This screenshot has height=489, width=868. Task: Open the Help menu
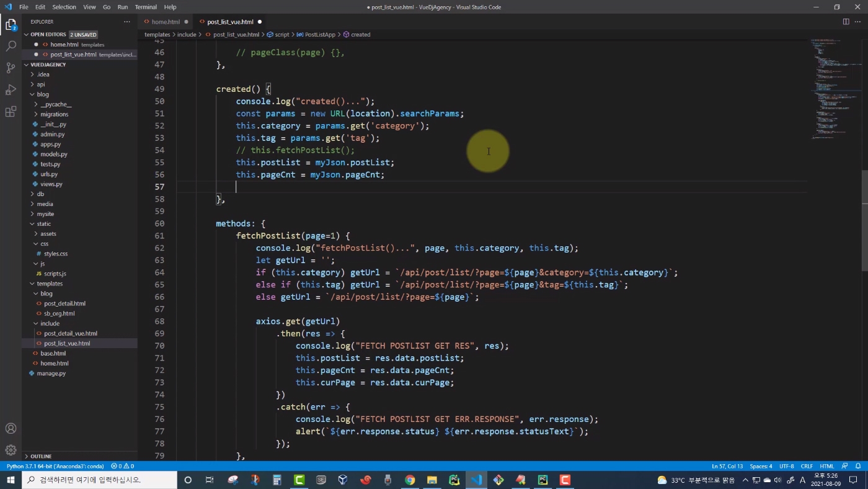[170, 7]
